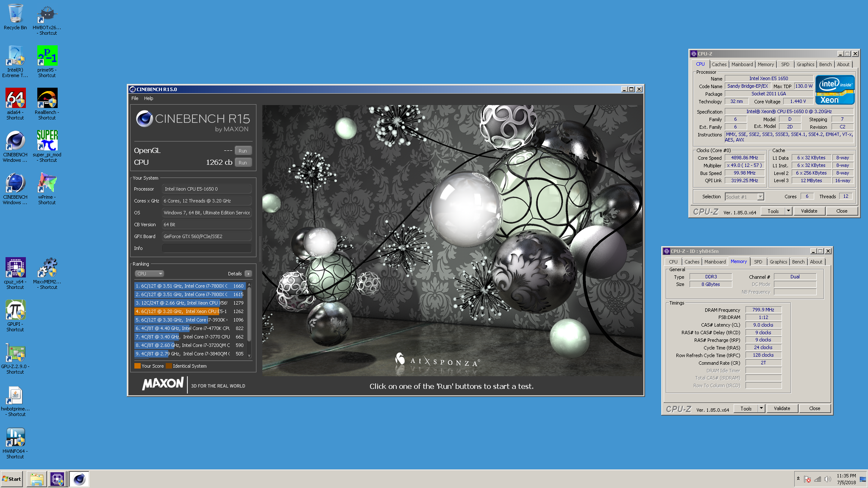Click Validate in bottom CPU-Z window
The height and width of the screenshot is (488, 868).
[x=782, y=408]
